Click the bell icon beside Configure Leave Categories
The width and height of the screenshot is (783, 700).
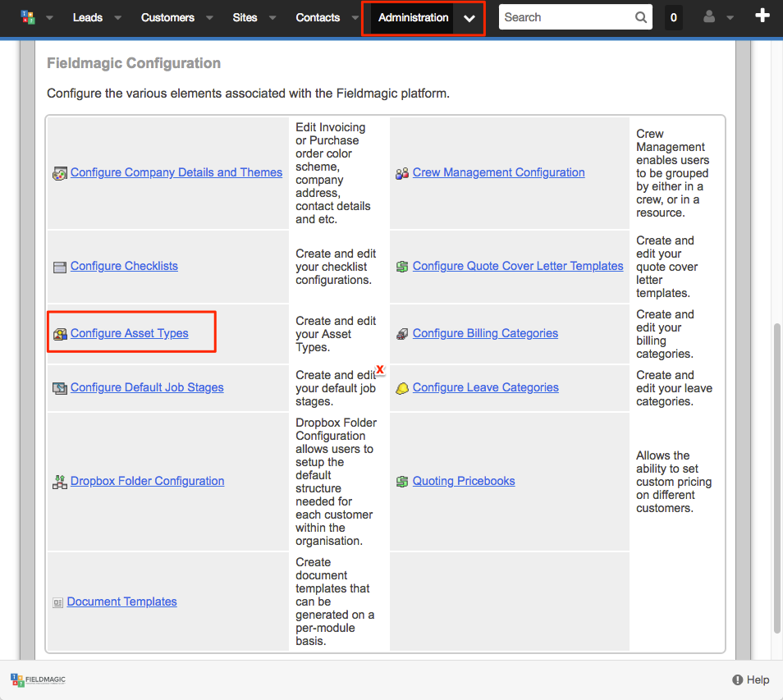(402, 388)
